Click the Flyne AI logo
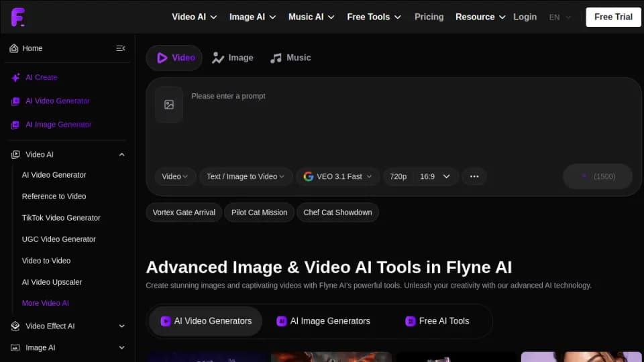Viewport: 644px width, 362px height. pyautogui.click(x=17, y=17)
